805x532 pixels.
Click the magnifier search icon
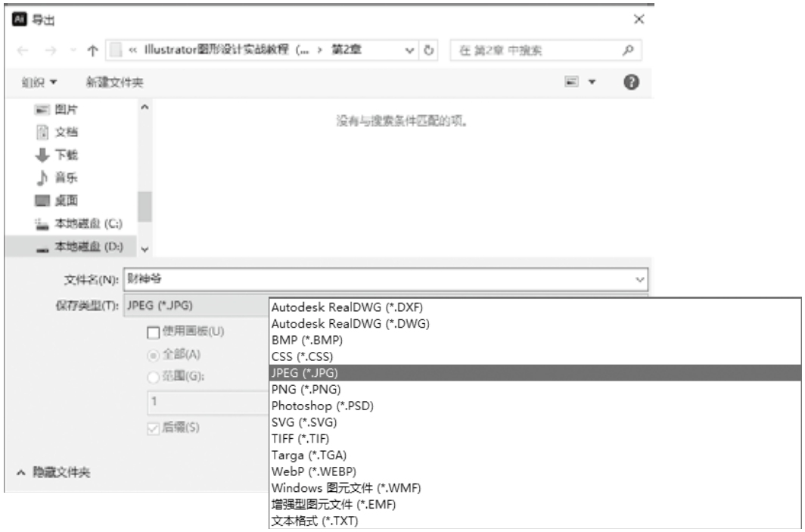point(628,50)
